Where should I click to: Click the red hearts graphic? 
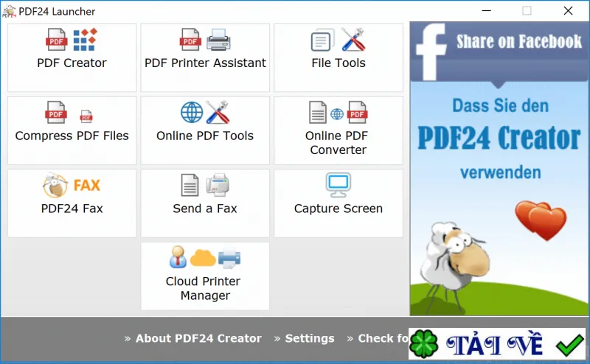click(541, 220)
